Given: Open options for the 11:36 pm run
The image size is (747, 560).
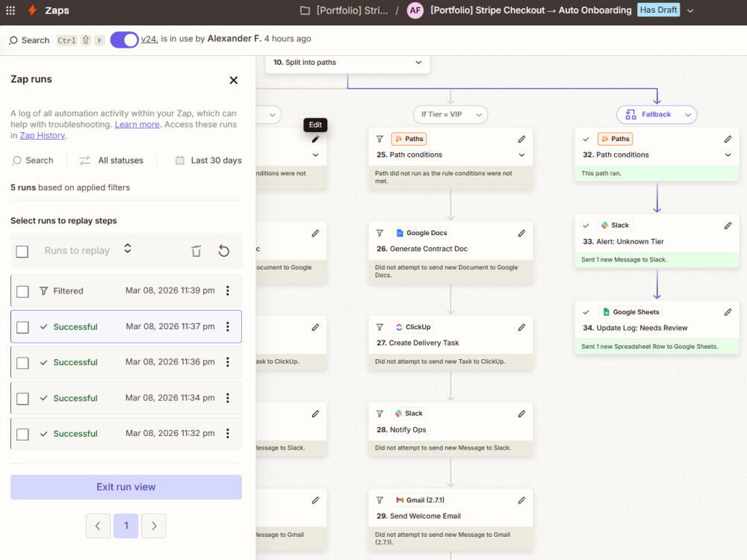Looking at the screenshot, I should coord(228,362).
